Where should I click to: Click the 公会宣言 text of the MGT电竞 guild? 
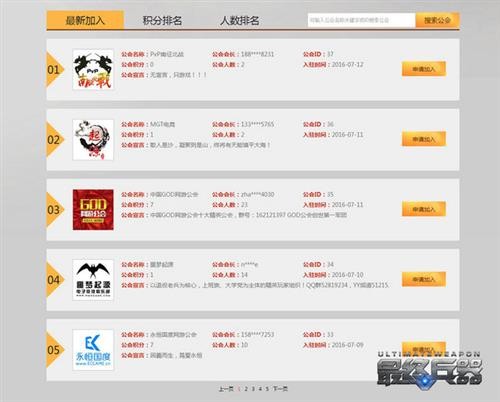tap(210, 145)
